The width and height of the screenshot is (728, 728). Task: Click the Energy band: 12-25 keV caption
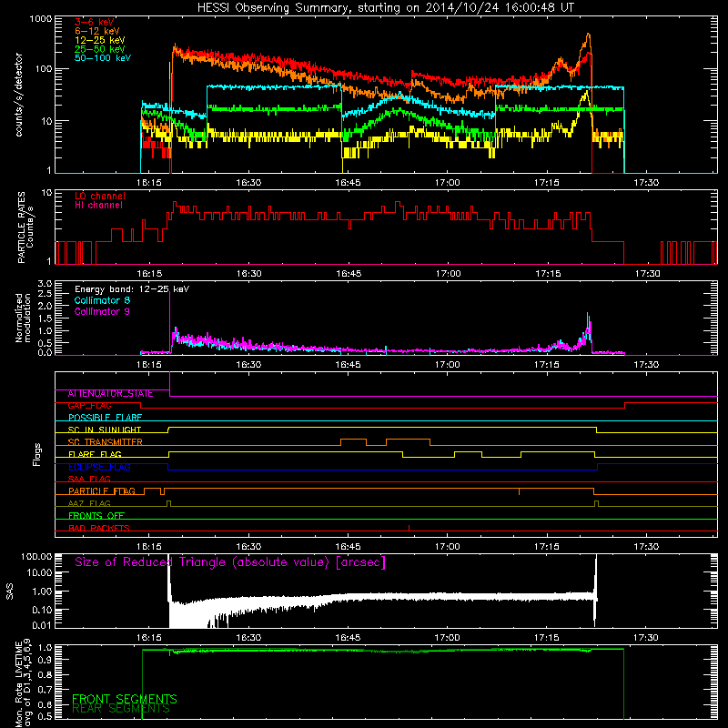(132, 289)
